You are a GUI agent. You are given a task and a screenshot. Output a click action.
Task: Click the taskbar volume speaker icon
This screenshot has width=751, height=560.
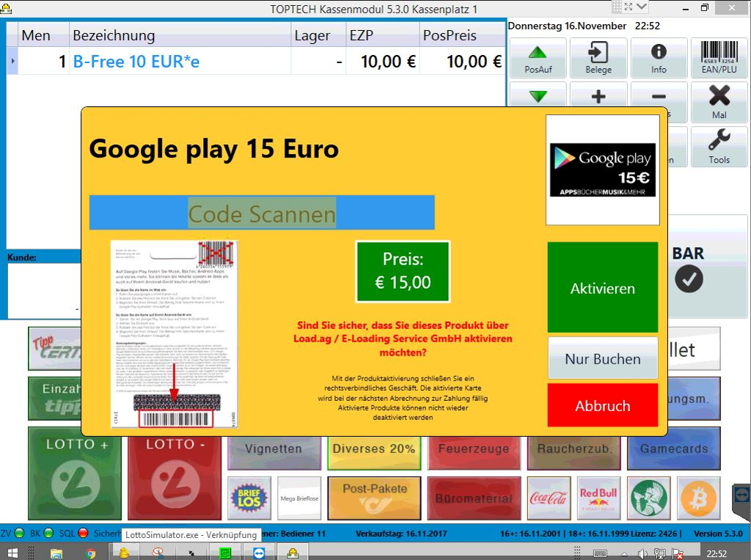tap(642, 554)
